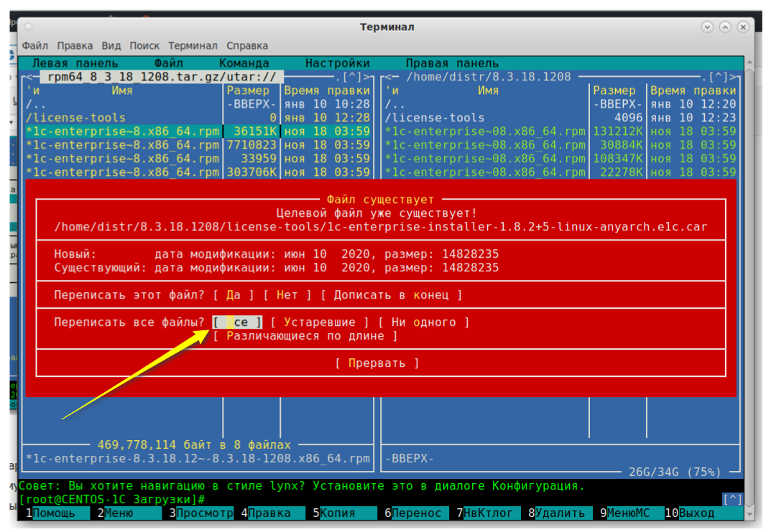
Task: Click the /.. parent entry in right panel
Action: (x=560, y=104)
